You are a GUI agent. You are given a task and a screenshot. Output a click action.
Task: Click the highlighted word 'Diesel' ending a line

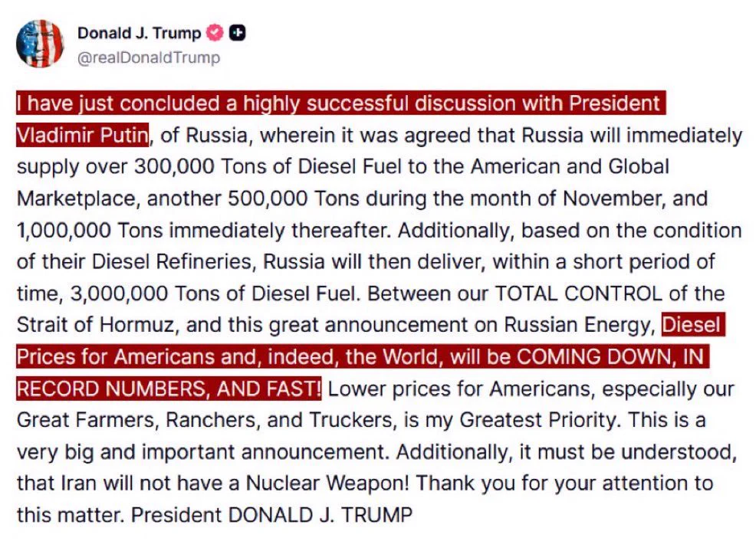[x=693, y=325]
